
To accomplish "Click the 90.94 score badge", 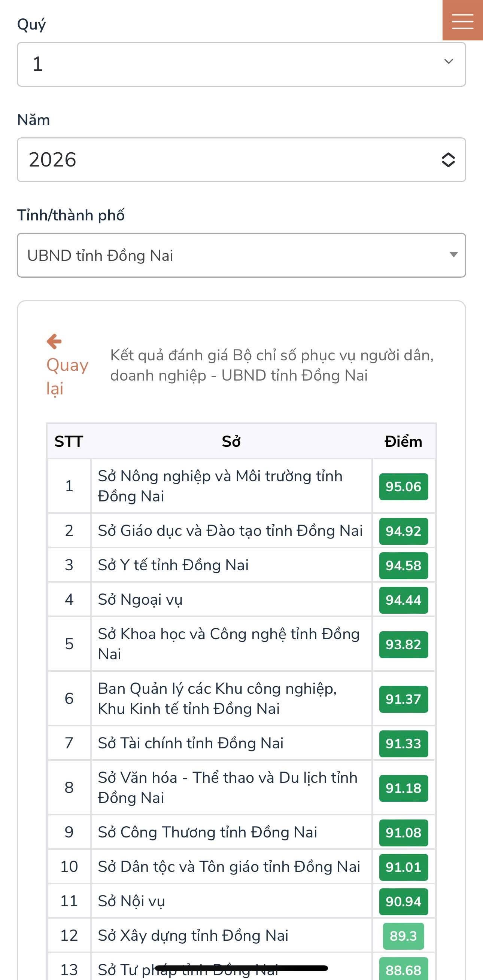I will 403,901.
